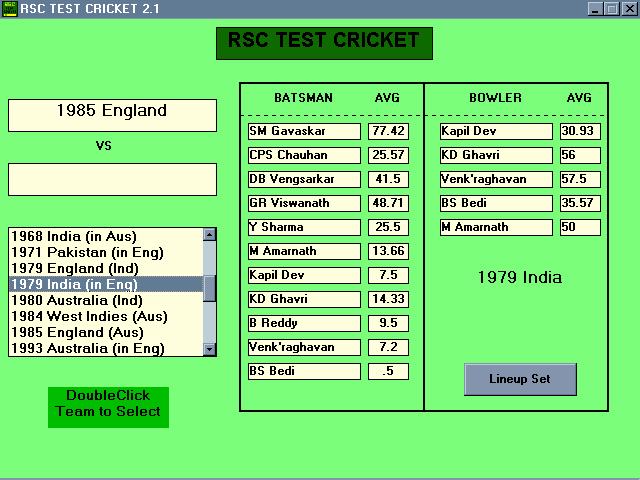Screen dimensions: 640x480
Task: Click SM Gavaskar batsman name field
Action: [x=304, y=131]
